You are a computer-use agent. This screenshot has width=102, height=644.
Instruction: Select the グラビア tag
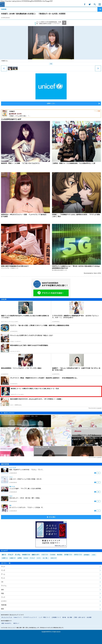click(x=10, y=555)
